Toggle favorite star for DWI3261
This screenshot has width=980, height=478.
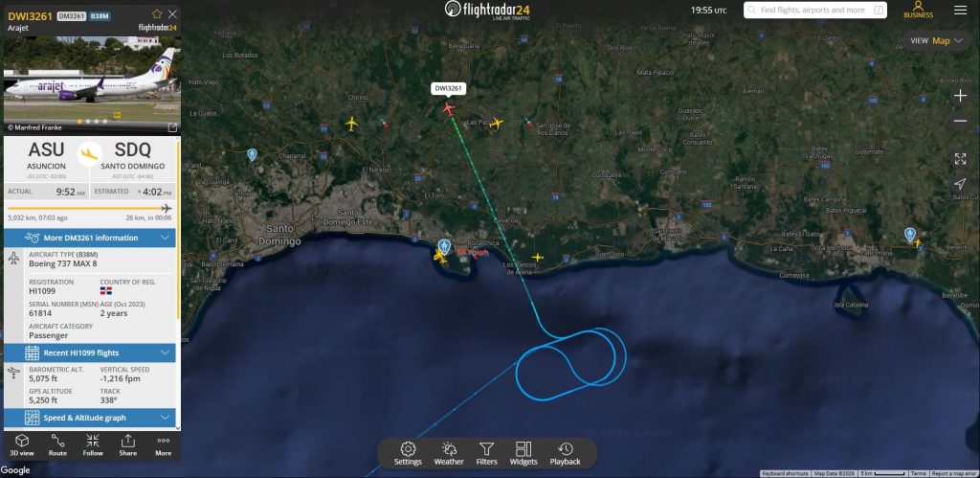157,13
